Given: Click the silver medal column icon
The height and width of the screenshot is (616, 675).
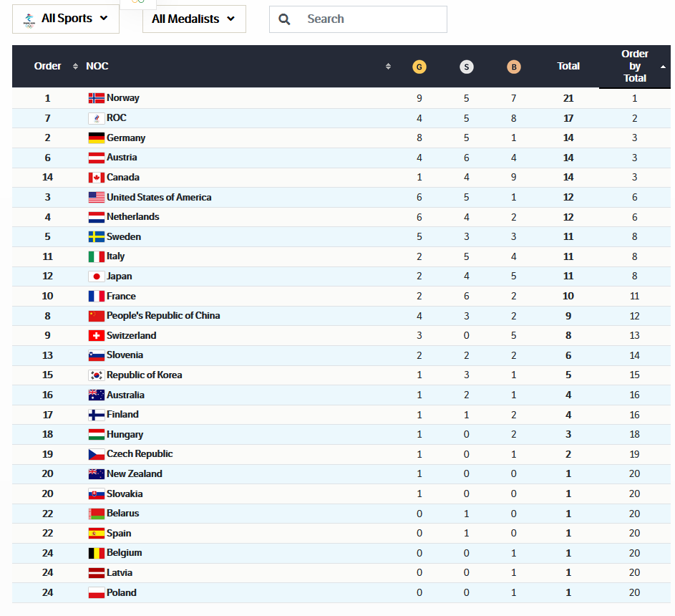Looking at the screenshot, I should click(x=466, y=67).
